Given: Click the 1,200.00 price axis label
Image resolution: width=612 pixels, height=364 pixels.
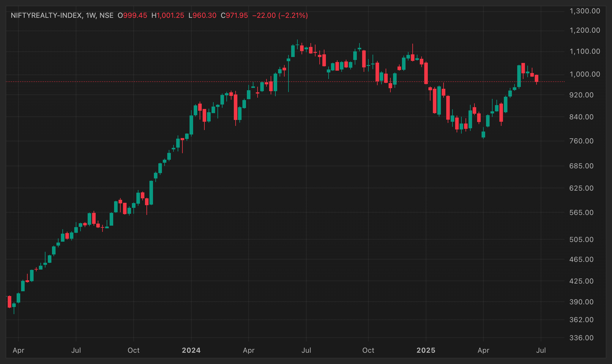Looking at the screenshot, I should tap(585, 30).
